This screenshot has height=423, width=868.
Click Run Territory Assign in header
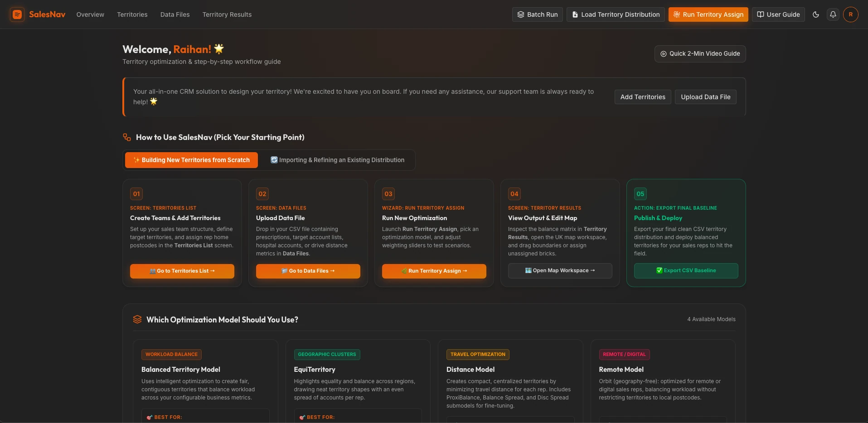(708, 14)
